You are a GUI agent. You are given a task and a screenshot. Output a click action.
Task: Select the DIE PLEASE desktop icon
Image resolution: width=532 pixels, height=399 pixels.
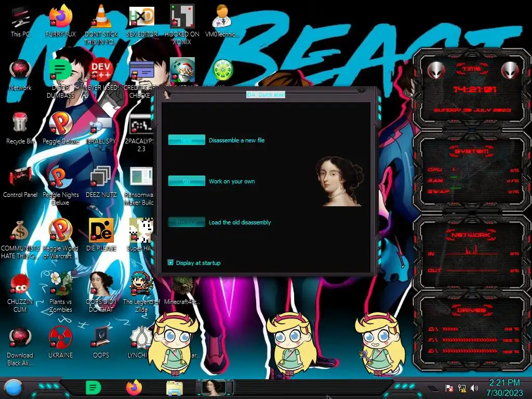click(x=101, y=235)
